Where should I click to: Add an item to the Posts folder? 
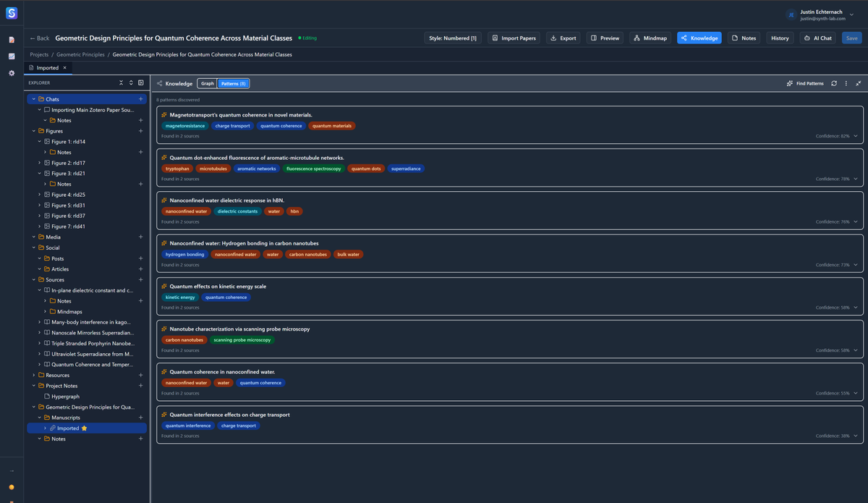pyautogui.click(x=140, y=258)
